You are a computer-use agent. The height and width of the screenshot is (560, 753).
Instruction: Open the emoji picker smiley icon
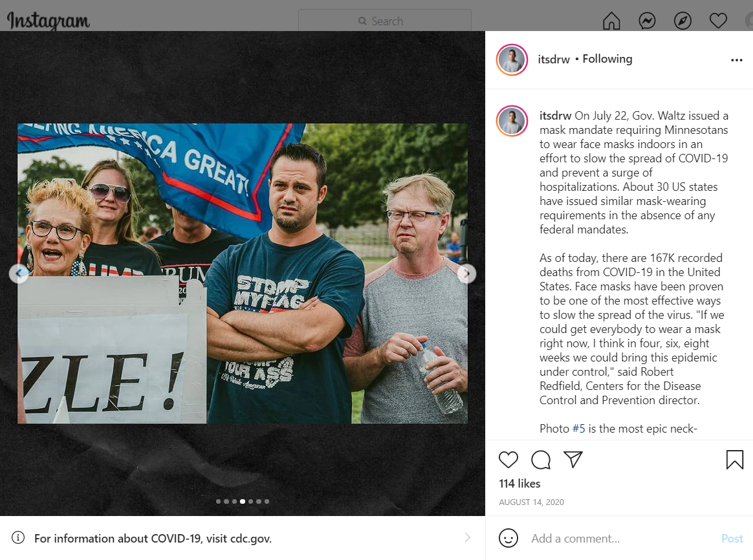coord(508,538)
